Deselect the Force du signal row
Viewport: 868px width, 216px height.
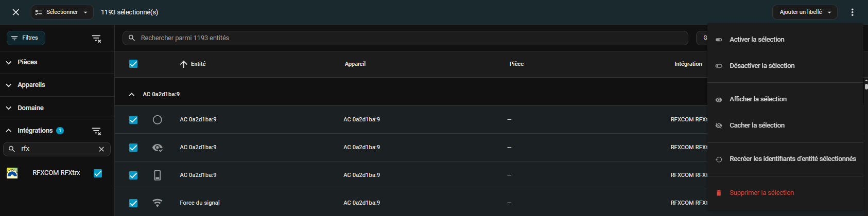point(133,203)
